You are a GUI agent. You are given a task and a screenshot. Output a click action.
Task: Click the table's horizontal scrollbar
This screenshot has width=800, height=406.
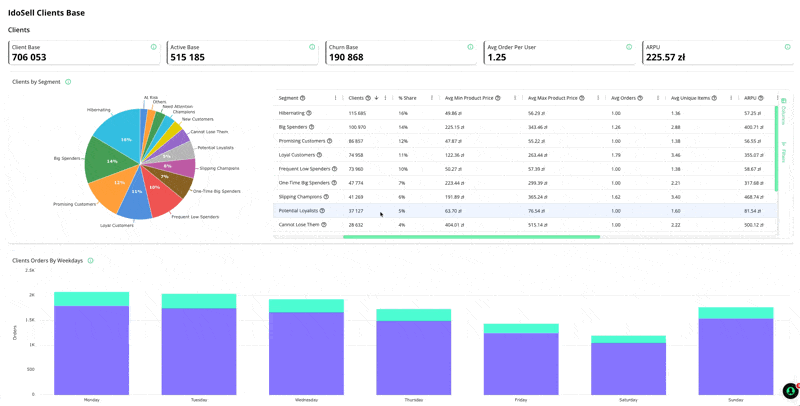pos(470,237)
